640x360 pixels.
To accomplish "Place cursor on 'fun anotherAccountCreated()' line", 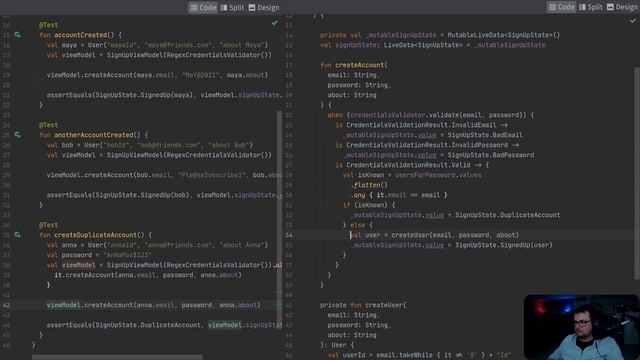I will [x=93, y=135].
